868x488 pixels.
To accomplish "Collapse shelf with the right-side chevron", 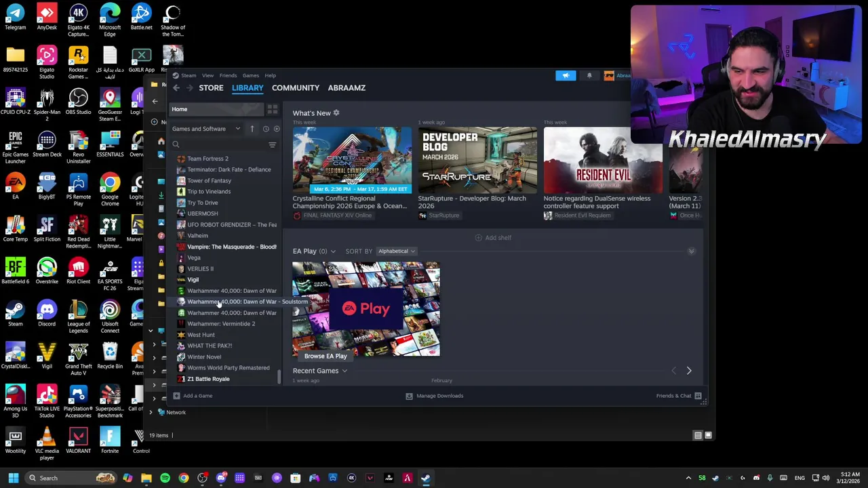I will tap(691, 251).
